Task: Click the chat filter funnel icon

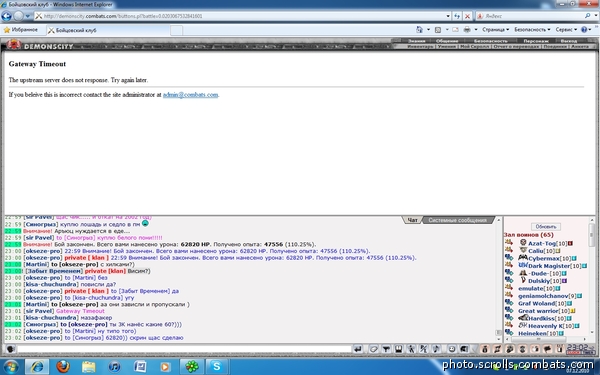Action: pyautogui.click(x=386, y=349)
